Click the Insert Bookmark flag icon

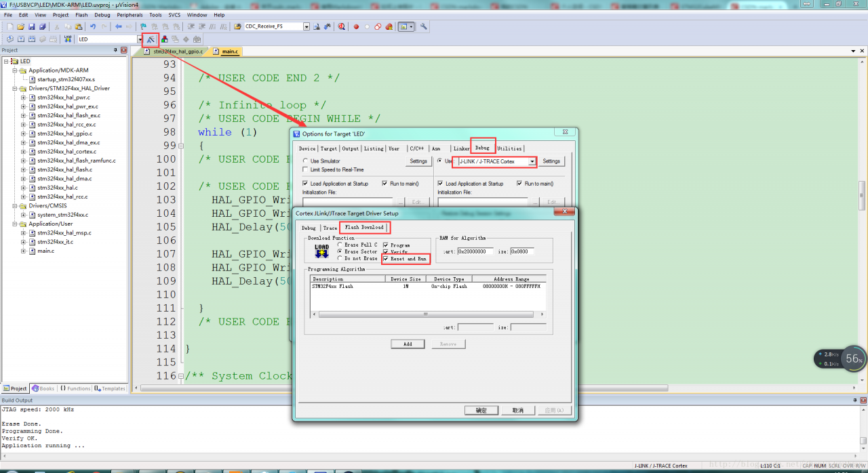(x=143, y=26)
